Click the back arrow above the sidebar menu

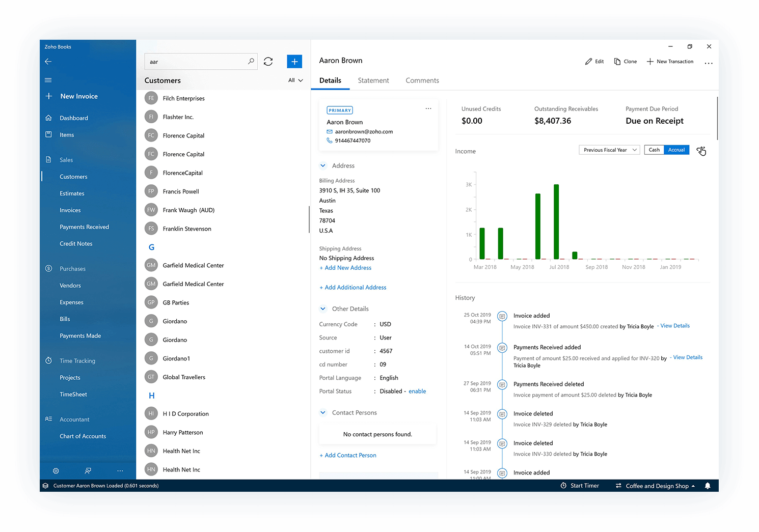48,61
